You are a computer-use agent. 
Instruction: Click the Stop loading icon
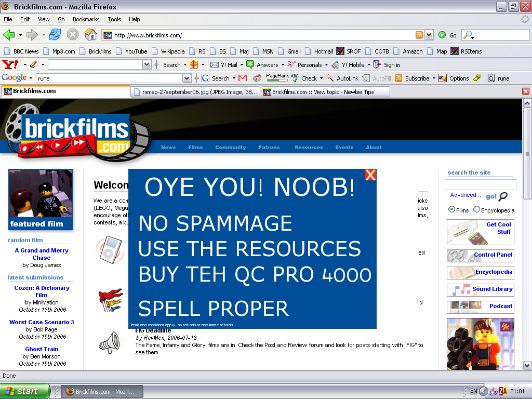pyautogui.click(x=73, y=35)
